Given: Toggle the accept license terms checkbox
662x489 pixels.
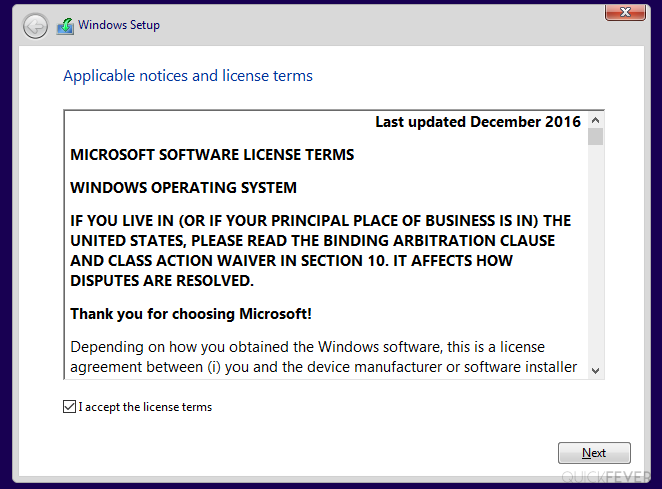Looking at the screenshot, I should [x=69, y=407].
